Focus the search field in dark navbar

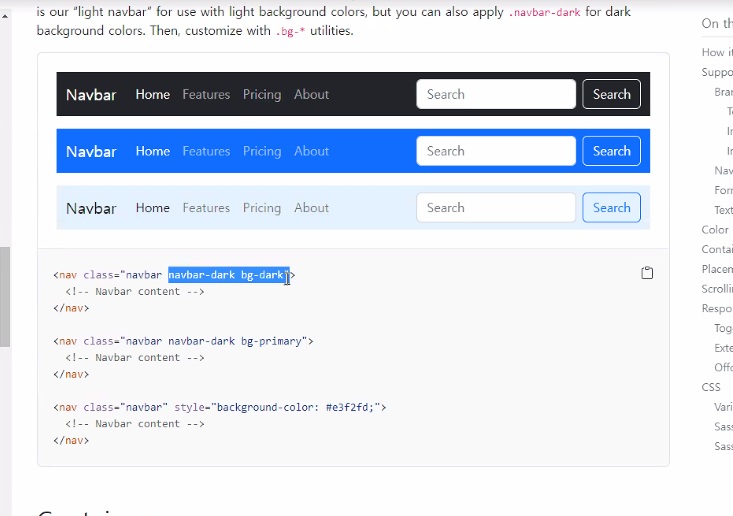pyautogui.click(x=496, y=94)
